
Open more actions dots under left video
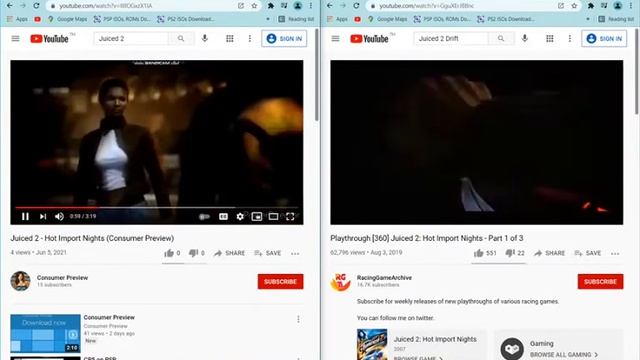tap(295, 253)
